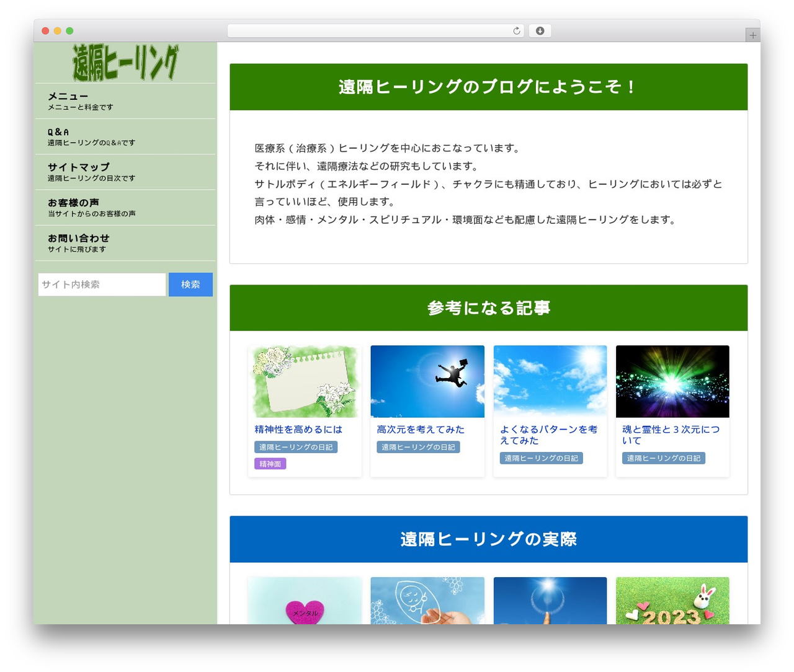794x672 pixels.
Task: Open the サイトマップ sidebar item
Action: coord(125,172)
